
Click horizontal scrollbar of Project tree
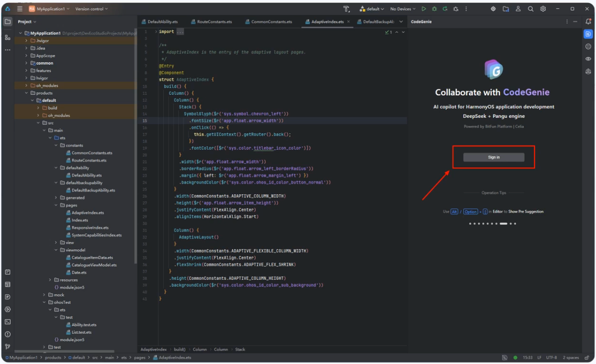(x=64, y=351)
